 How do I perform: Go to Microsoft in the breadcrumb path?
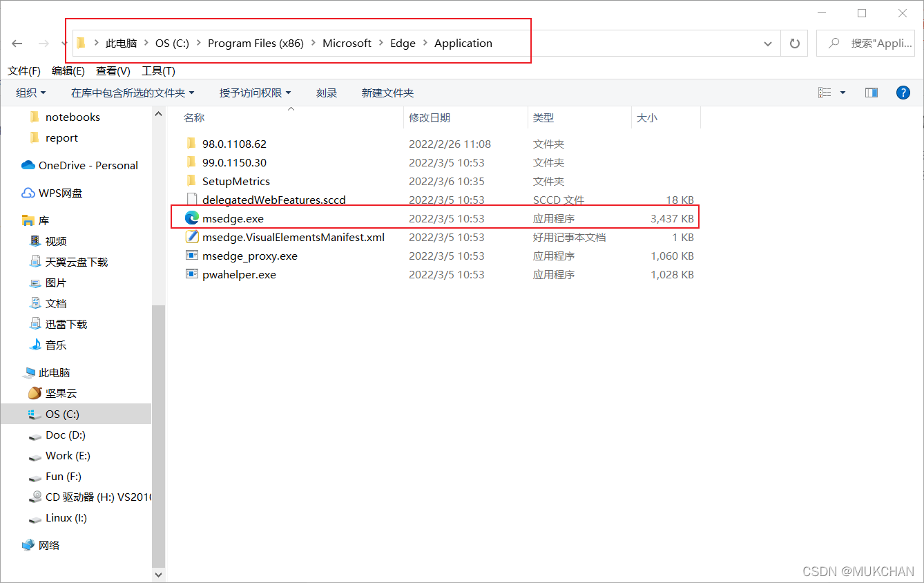(347, 43)
